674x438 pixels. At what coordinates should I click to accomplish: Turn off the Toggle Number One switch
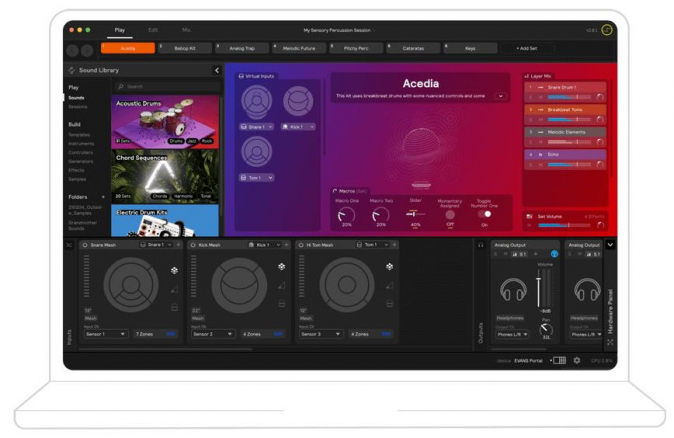click(484, 213)
